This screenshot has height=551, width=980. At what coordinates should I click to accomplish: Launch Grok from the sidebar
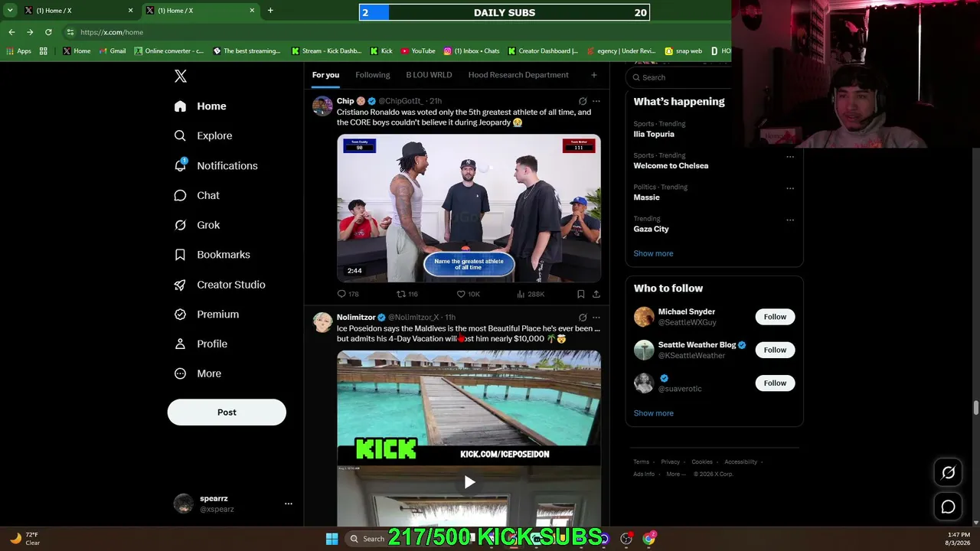coord(197,225)
